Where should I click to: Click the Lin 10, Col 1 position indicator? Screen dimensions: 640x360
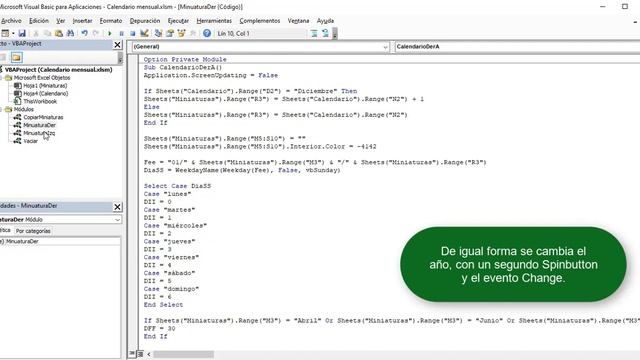[x=233, y=33]
